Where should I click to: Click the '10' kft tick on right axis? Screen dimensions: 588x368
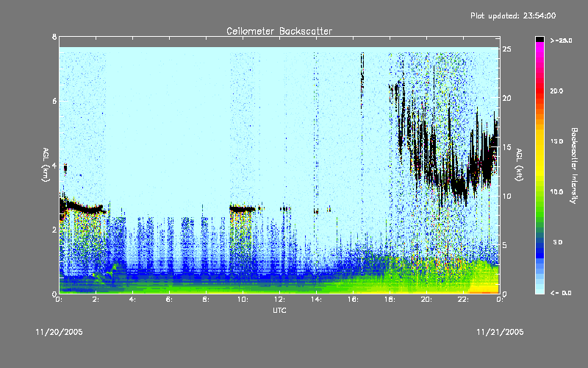coord(507,196)
